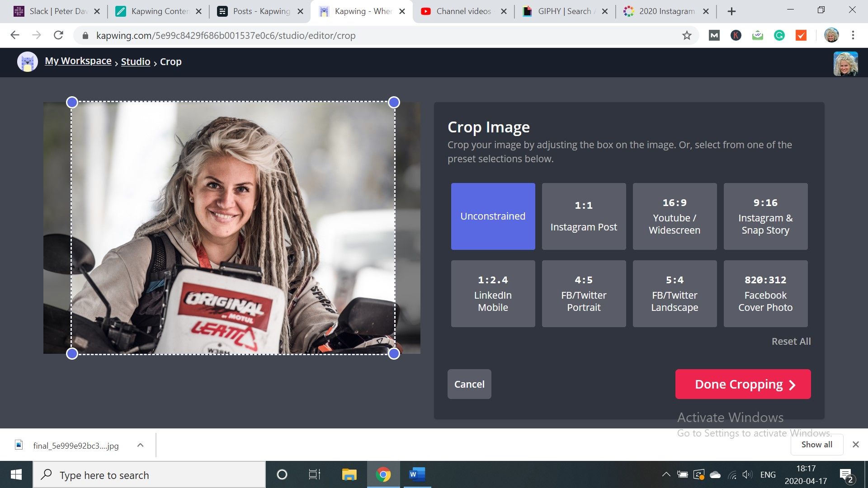Open the OneDrive cloud tray icon
Viewport: 868px width, 488px height.
coord(715,474)
